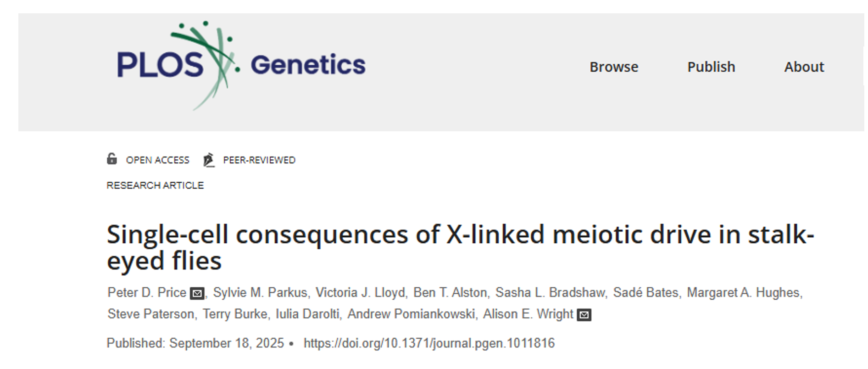868x369 pixels.
Task: Select author Terry Burke
Action: (x=235, y=314)
